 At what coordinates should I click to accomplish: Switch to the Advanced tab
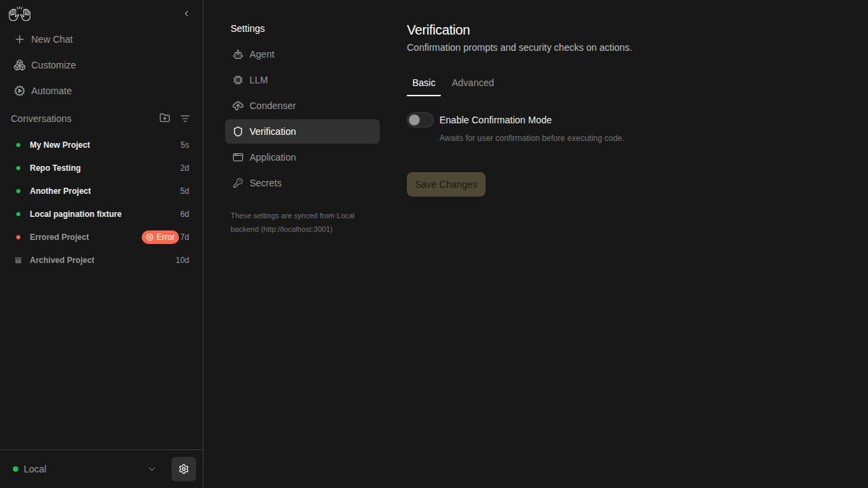click(x=473, y=83)
